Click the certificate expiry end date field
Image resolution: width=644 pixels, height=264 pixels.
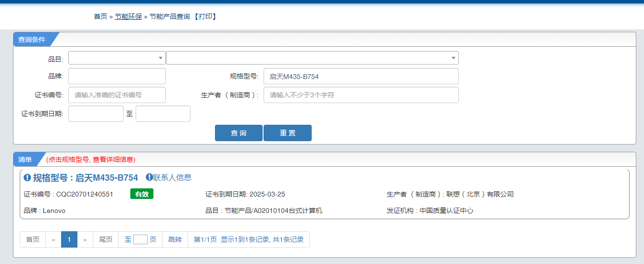pyautogui.click(x=163, y=114)
